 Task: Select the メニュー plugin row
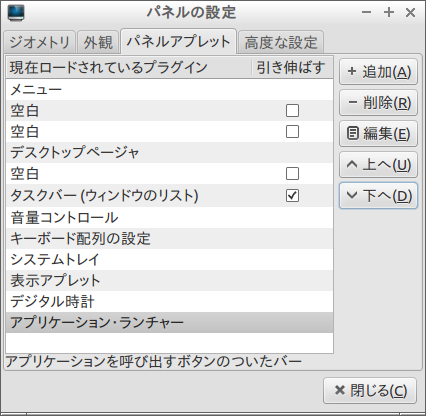[x=169, y=90]
